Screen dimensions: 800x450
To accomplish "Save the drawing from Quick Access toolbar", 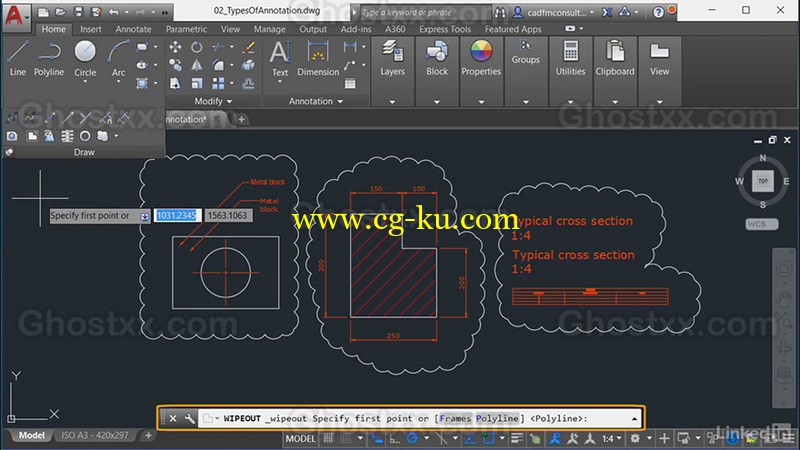I will [78, 12].
